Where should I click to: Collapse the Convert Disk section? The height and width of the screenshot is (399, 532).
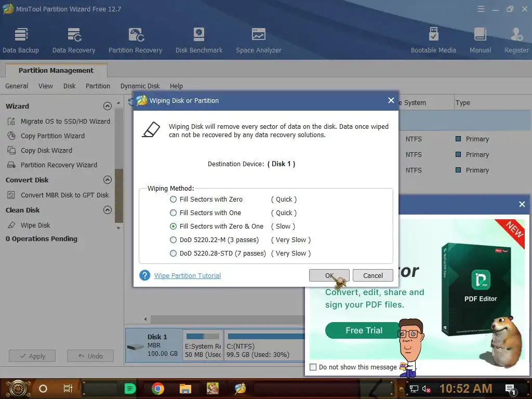(107, 180)
